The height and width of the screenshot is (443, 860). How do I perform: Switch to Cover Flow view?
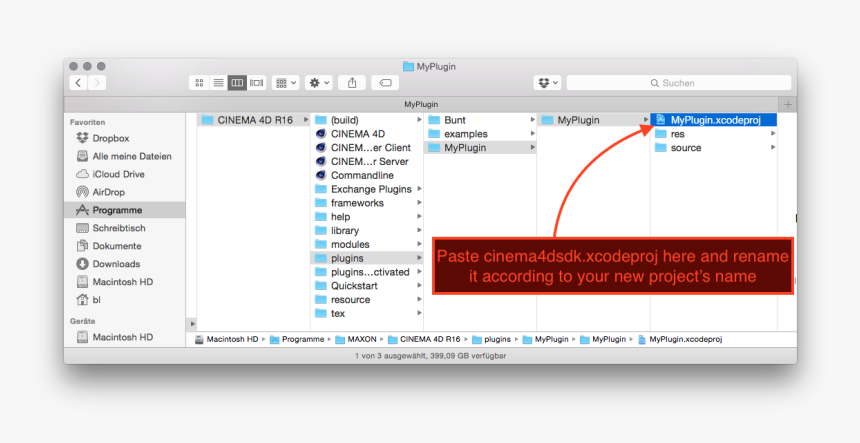(257, 83)
